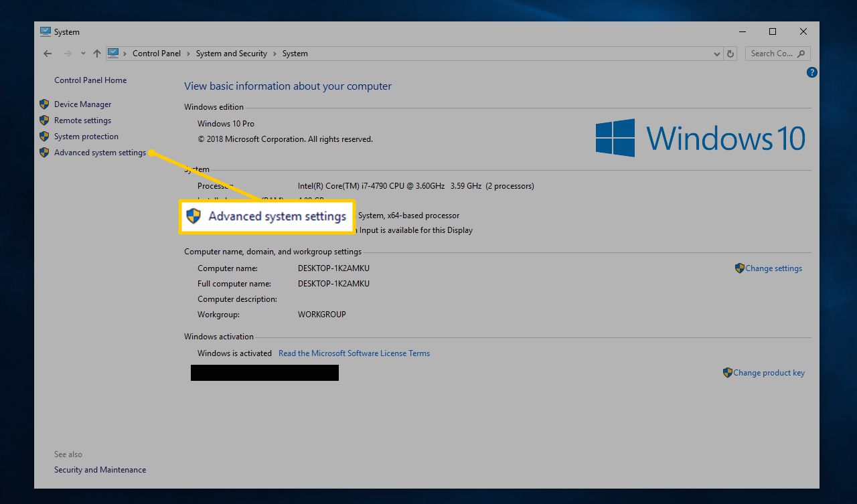Click the Refresh button by address bar
Screen dimensions: 857x504
(x=730, y=54)
